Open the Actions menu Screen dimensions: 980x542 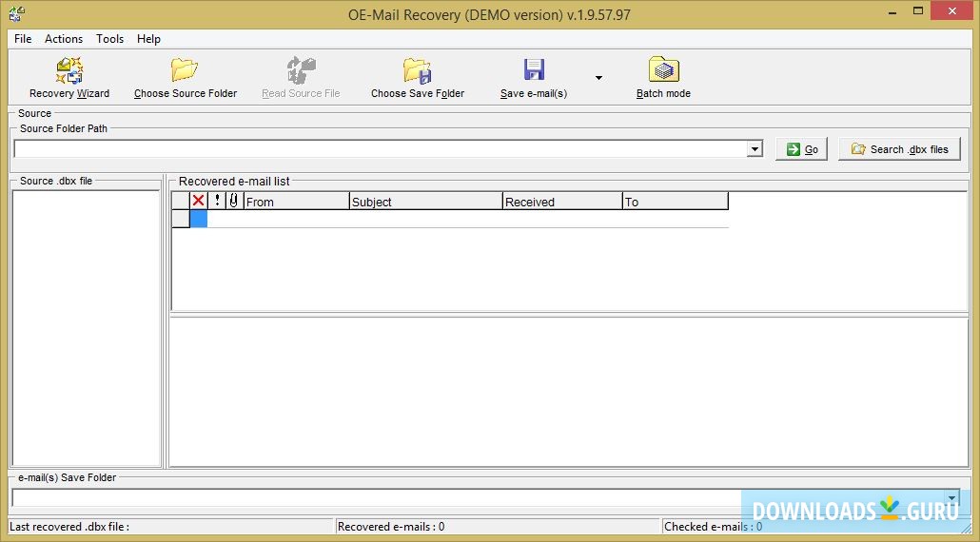(64, 39)
